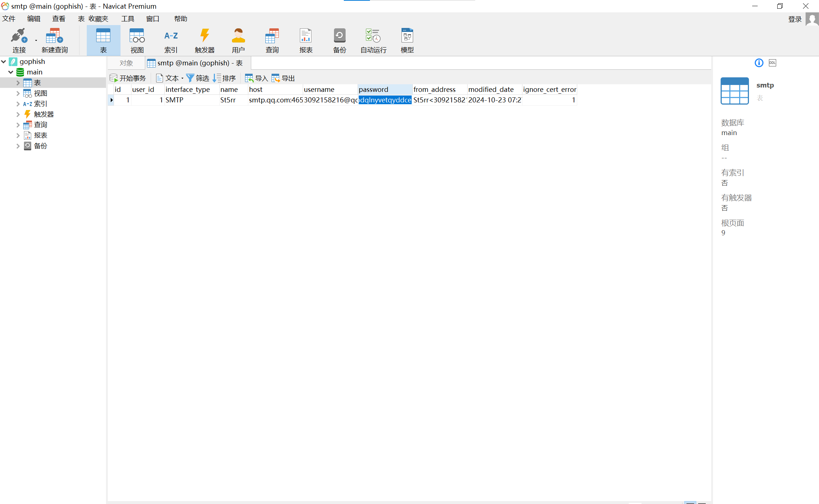Create a new query (新建查询)
This screenshot has height=504, width=819.
click(x=54, y=41)
